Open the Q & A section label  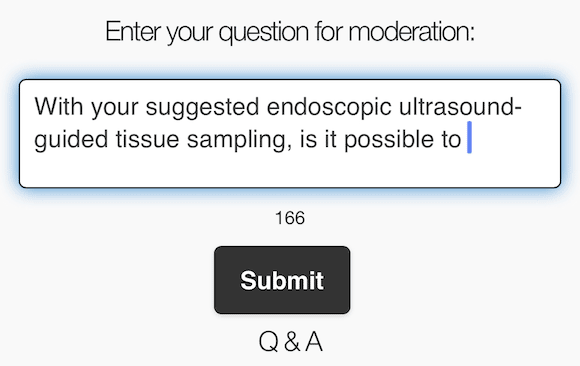tap(290, 341)
